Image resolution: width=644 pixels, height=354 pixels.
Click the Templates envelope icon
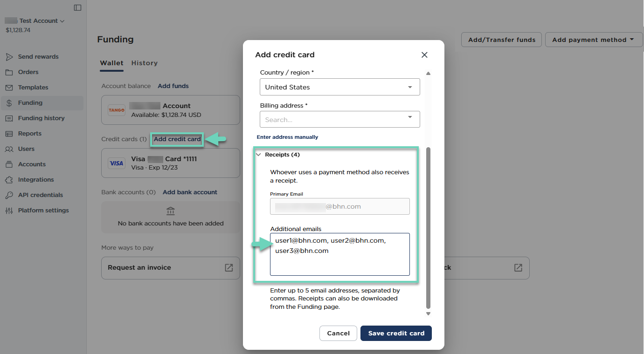tap(9, 88)
